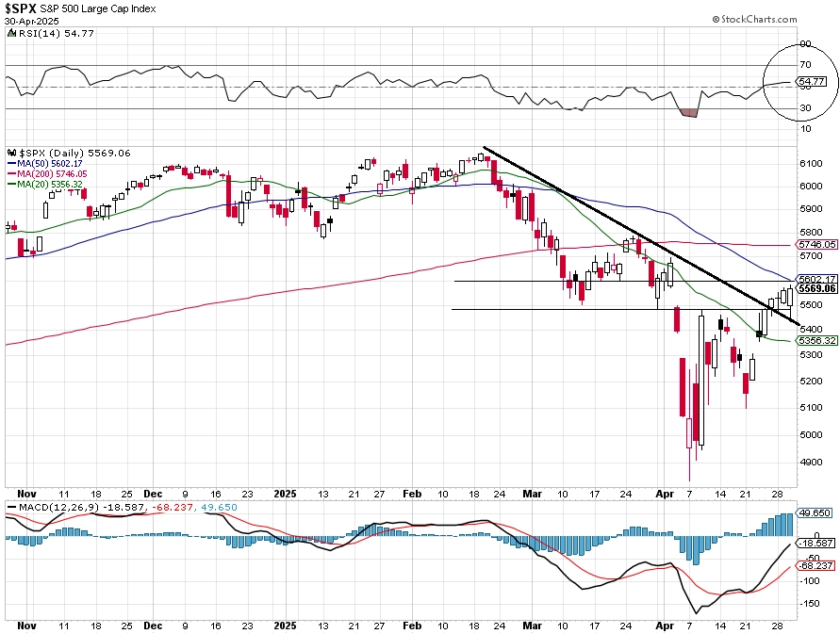Select the MA(50) 5602.17 legend entry
The image size is (840, 634).
pyautogui.click(x=45, y=163)
